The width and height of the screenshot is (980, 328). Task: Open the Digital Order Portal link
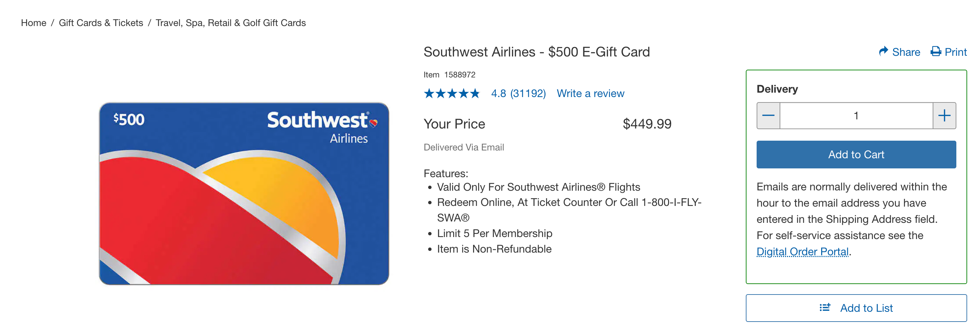pyautogui.click(x=802, y=252)
